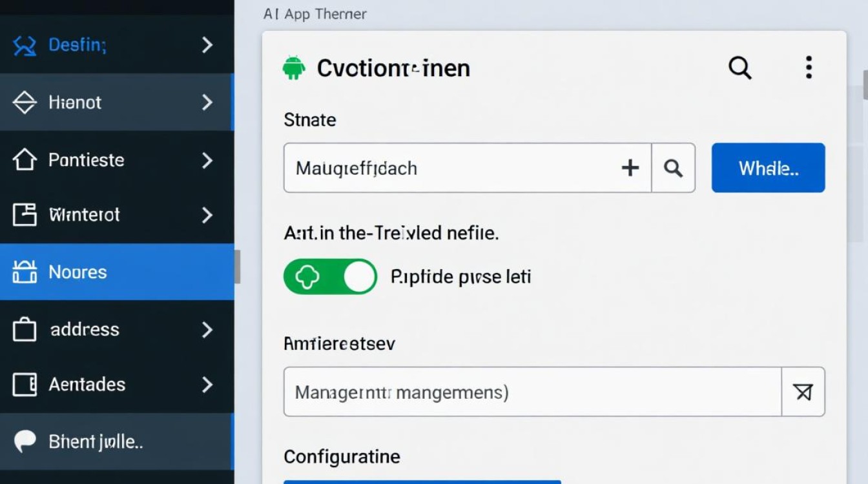
Task: Click the blue button below Configuratine
Action: 422,481
